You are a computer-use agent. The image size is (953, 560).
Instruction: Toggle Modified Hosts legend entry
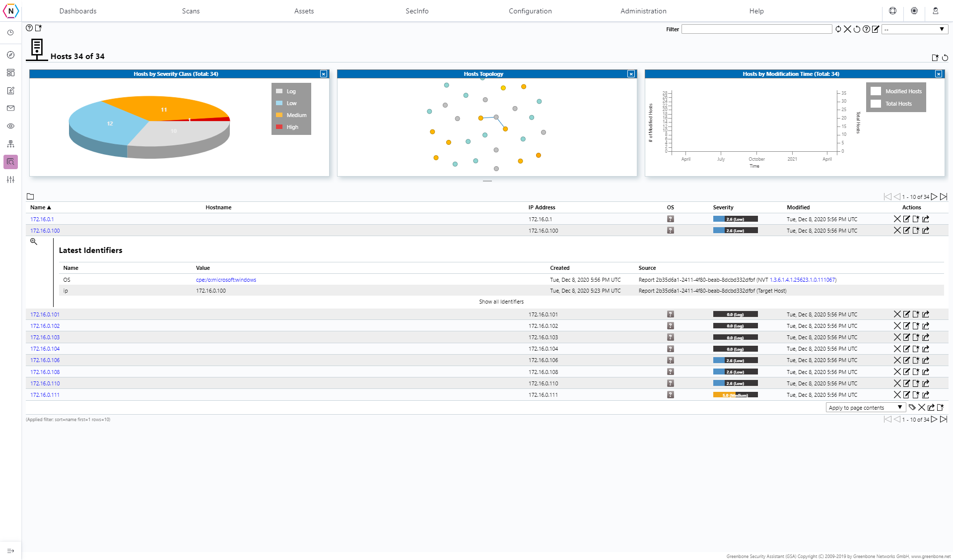pyautogui.click(x=896, y=91)
